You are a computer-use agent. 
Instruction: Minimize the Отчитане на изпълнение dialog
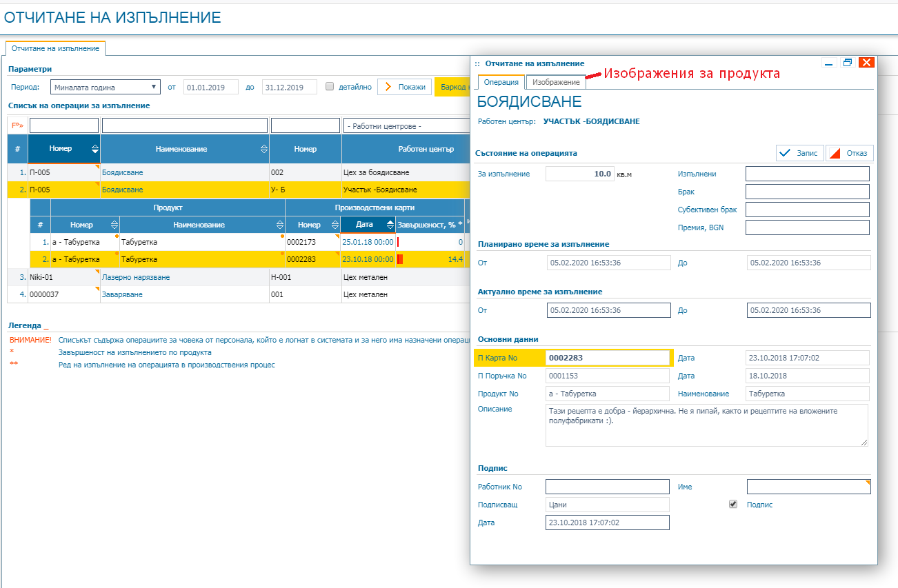829,62
